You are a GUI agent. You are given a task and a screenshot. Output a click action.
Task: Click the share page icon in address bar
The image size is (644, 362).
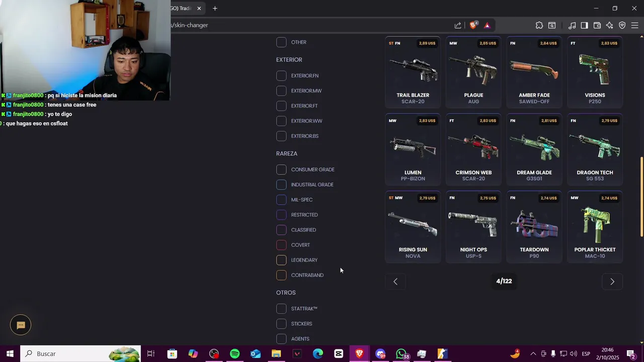458,25
